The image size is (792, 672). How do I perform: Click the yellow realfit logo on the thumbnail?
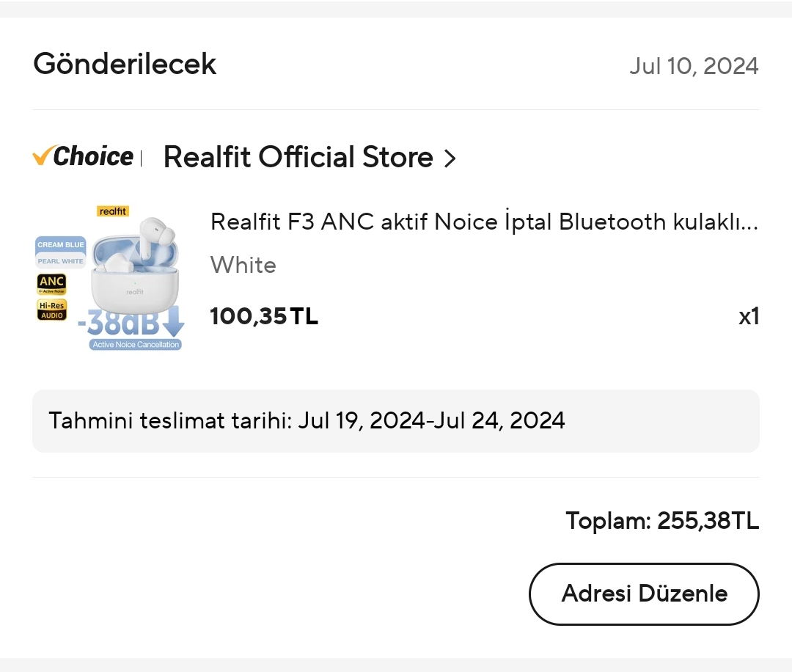click(x=113, y=211)
